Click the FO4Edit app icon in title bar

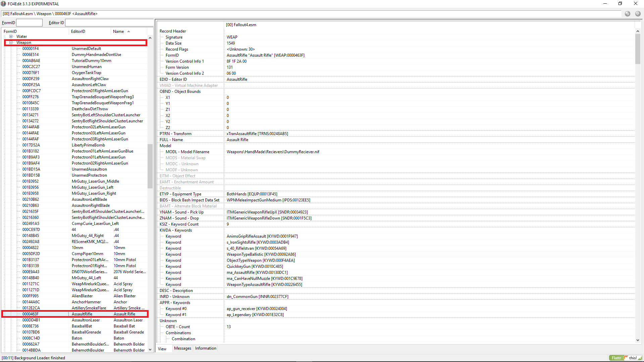point(3,4)
